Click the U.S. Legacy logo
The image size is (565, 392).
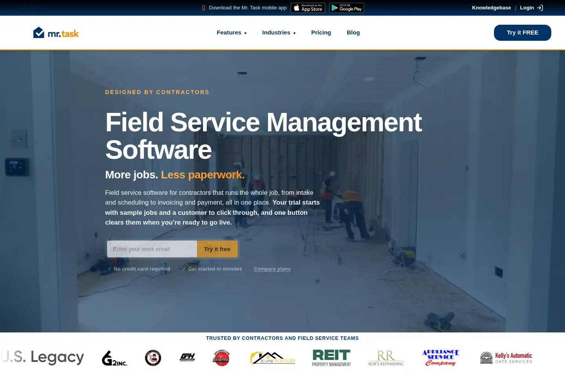coord(42,357)
